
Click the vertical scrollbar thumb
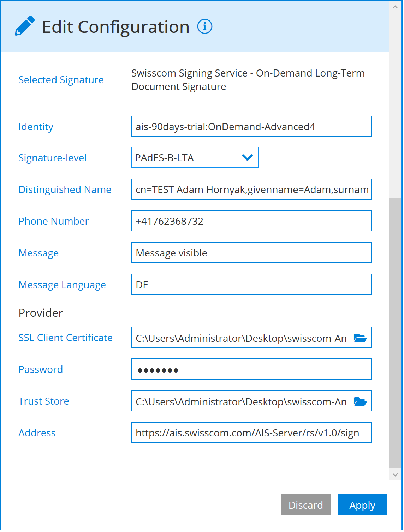pyautogui.click(x=395, y=333)
